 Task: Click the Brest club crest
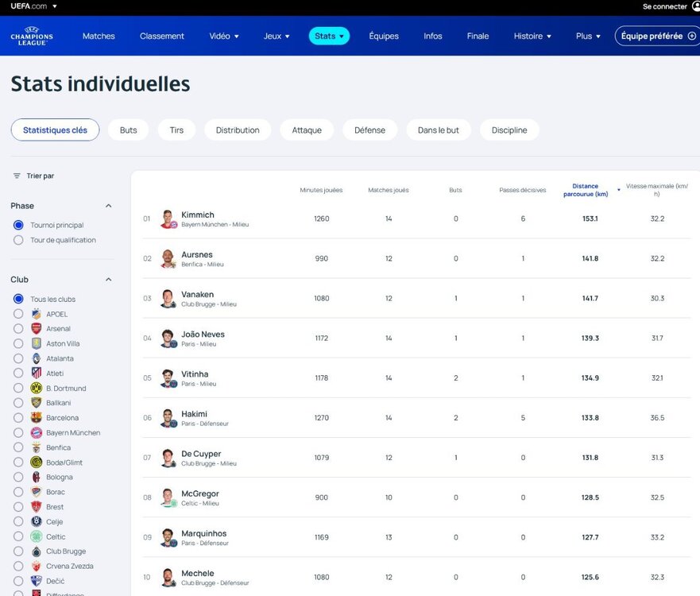coord(37,507)
